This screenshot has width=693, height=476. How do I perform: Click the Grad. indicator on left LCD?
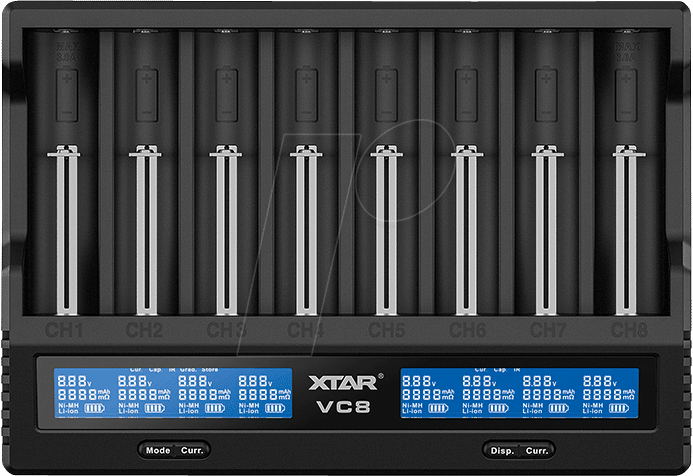[188, 370]
